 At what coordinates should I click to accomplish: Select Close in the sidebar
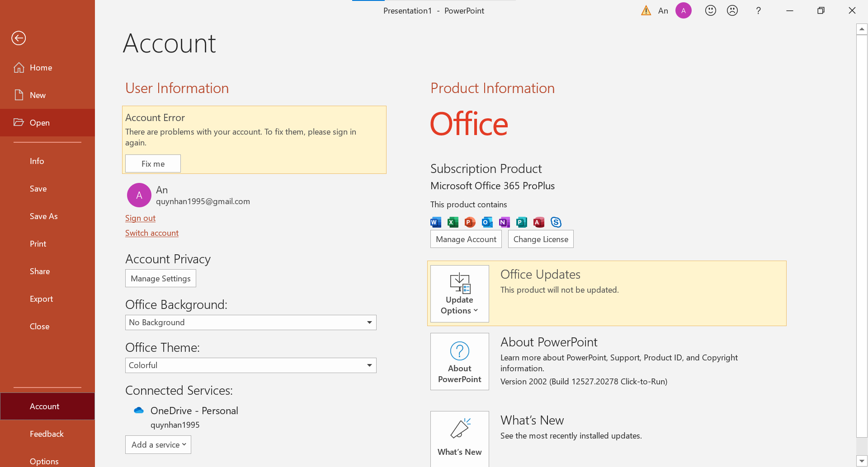(47, 327)
